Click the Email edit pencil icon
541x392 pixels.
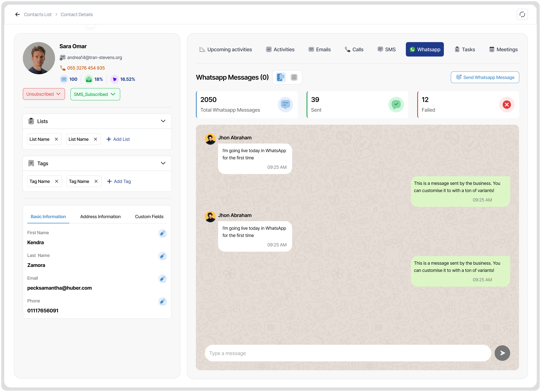(x=162, y=279)
